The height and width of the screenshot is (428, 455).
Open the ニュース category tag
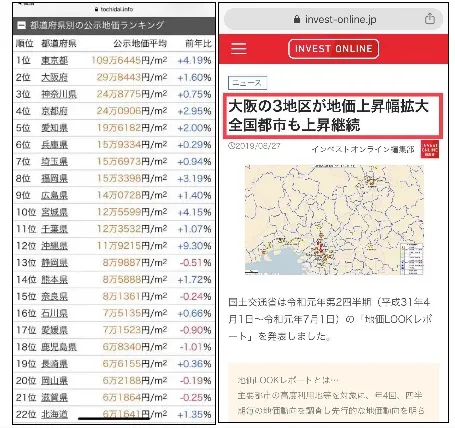247,83
